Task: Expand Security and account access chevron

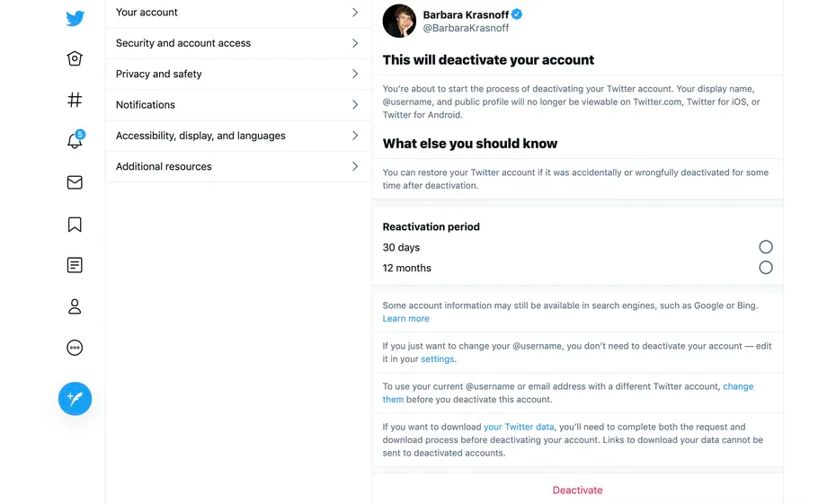Action: 355,43
